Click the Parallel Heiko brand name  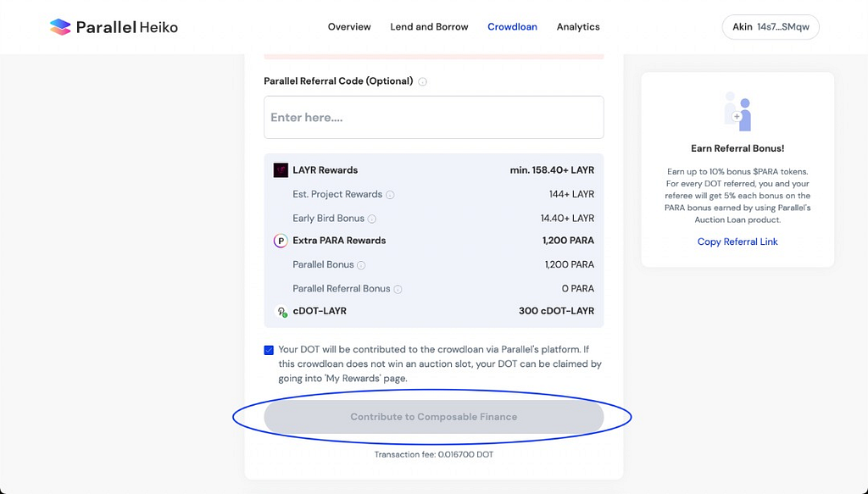click(x=127, y=27)
